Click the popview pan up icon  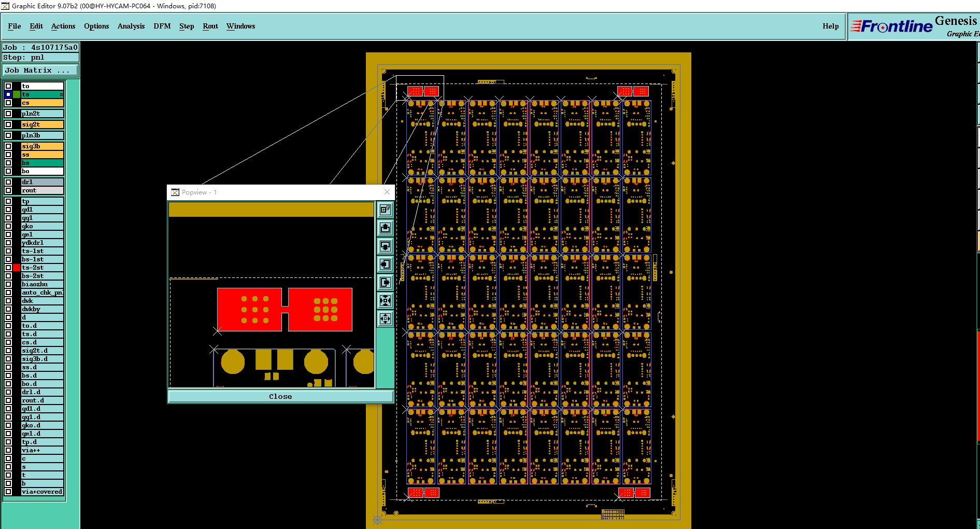pos(385,228)
